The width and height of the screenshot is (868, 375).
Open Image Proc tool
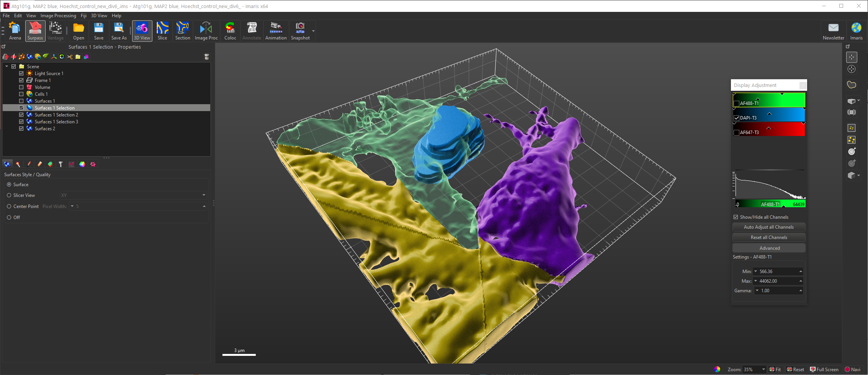coord(206,31)
